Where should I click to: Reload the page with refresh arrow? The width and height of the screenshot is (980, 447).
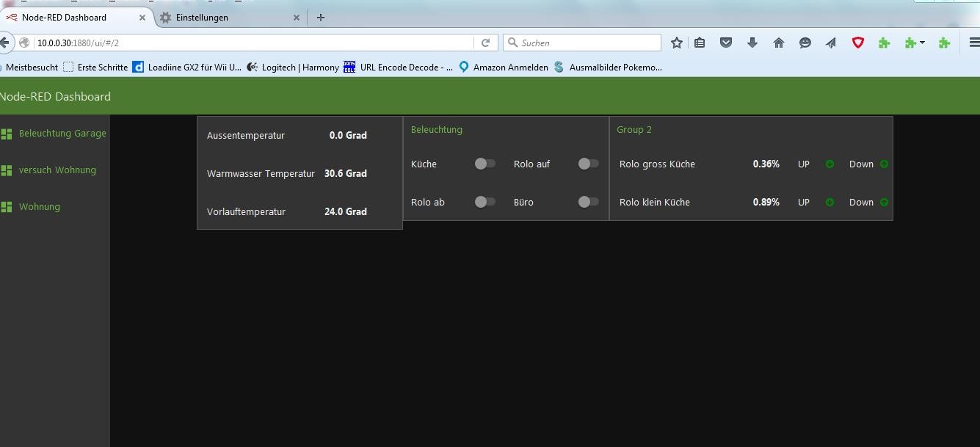click(485, 43)
